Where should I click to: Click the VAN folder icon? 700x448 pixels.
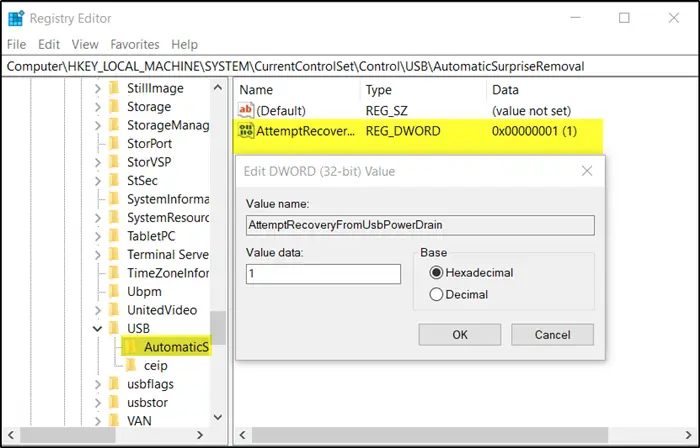tap(114, 420)
